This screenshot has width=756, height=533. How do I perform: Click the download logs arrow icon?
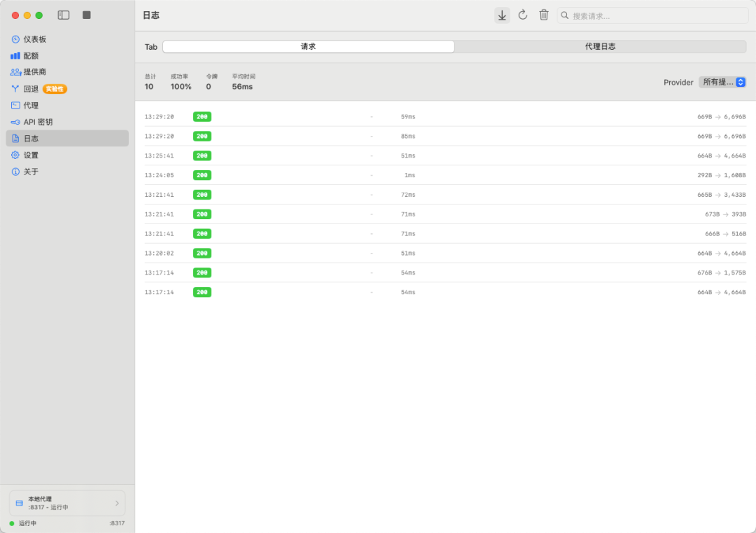502,15
